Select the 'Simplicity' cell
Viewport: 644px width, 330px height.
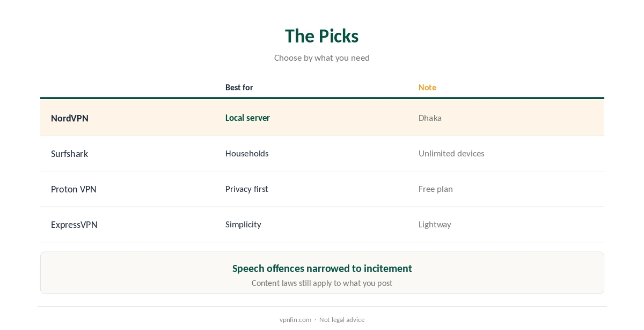click(x=243, y=224)
